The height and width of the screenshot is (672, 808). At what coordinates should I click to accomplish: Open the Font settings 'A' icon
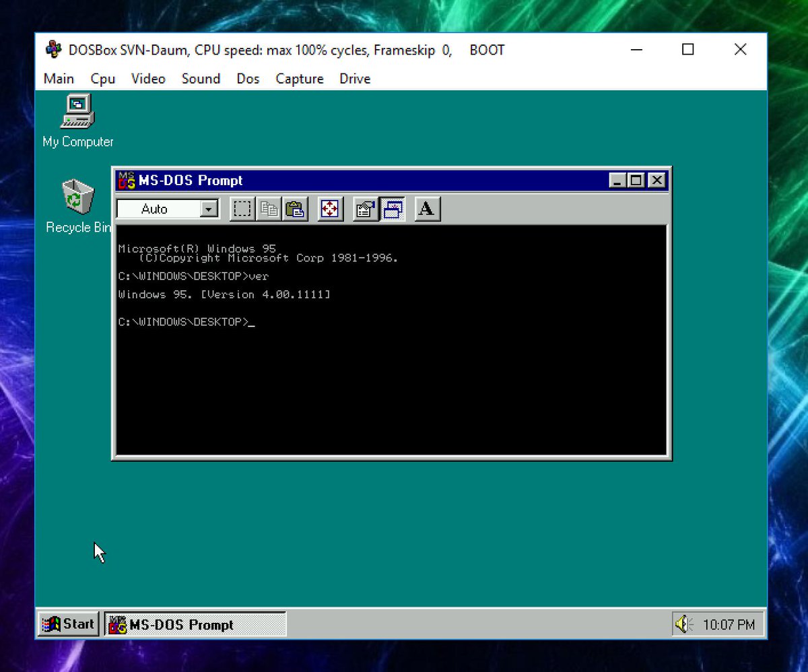click(427, 209)
